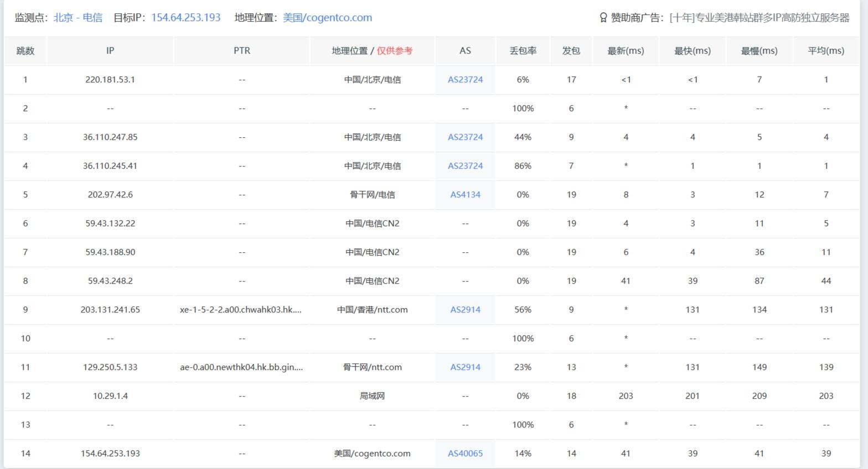Image resolution: width=868 pixels, height=469 pixels.
Task: Open target IP 154.64.253.193 link in header
Action: click(x=186, y=18)
